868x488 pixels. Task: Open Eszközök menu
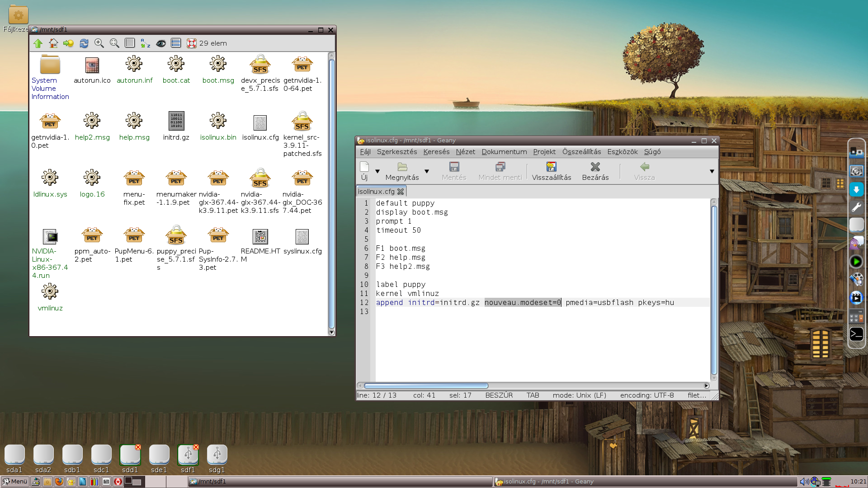(x=623, y=152)
